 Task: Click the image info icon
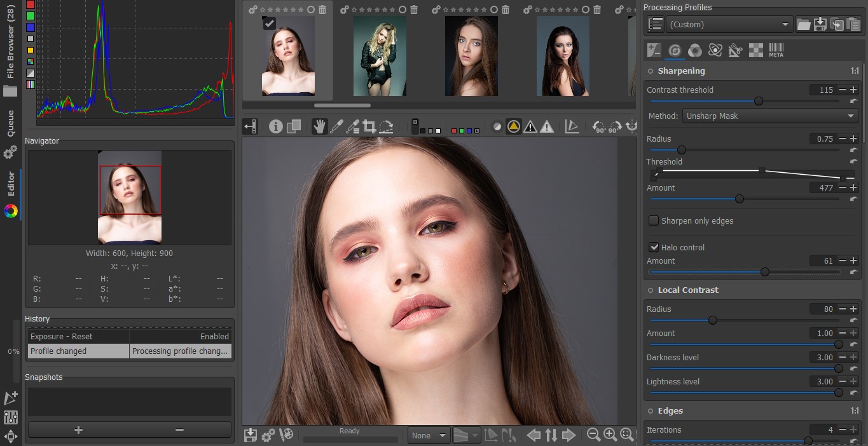(276, 126)
